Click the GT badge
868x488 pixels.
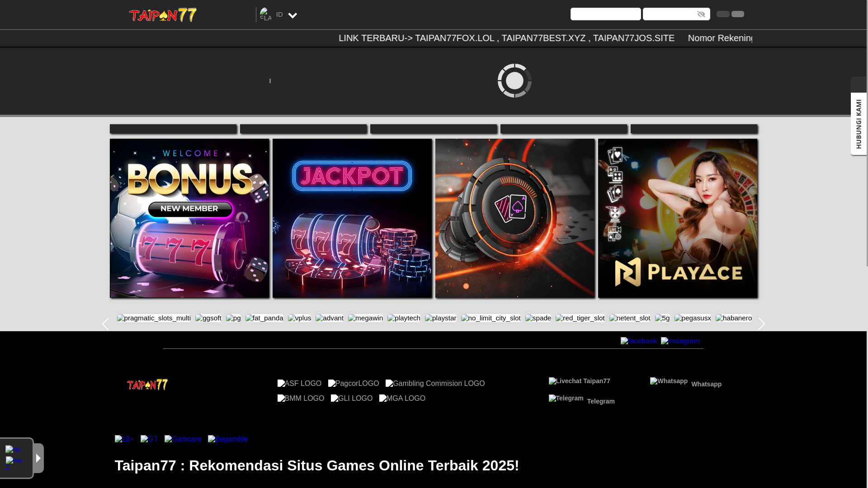149,439
